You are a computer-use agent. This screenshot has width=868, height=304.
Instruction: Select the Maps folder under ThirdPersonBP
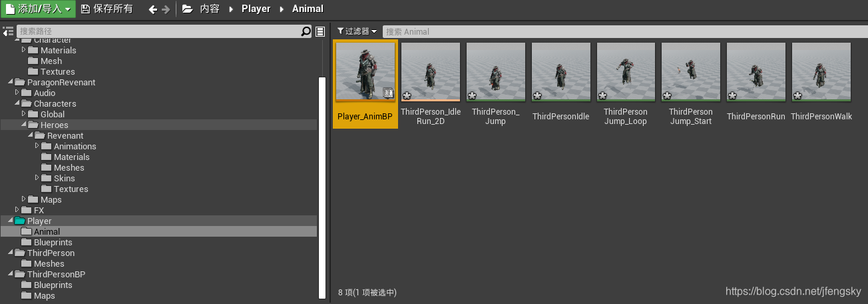click(45, 296)
